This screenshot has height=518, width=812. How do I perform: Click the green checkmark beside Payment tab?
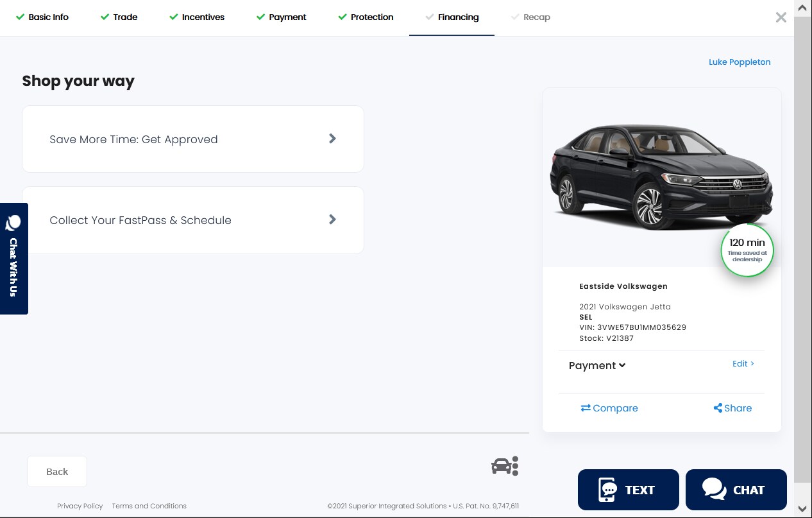pyautogui.click(x=260, y=17)
